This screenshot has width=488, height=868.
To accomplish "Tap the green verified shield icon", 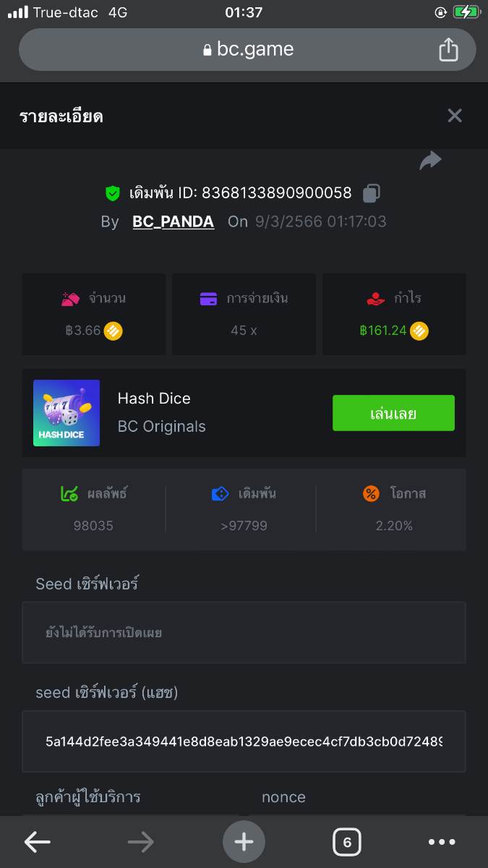I will (x=112, y=193).
